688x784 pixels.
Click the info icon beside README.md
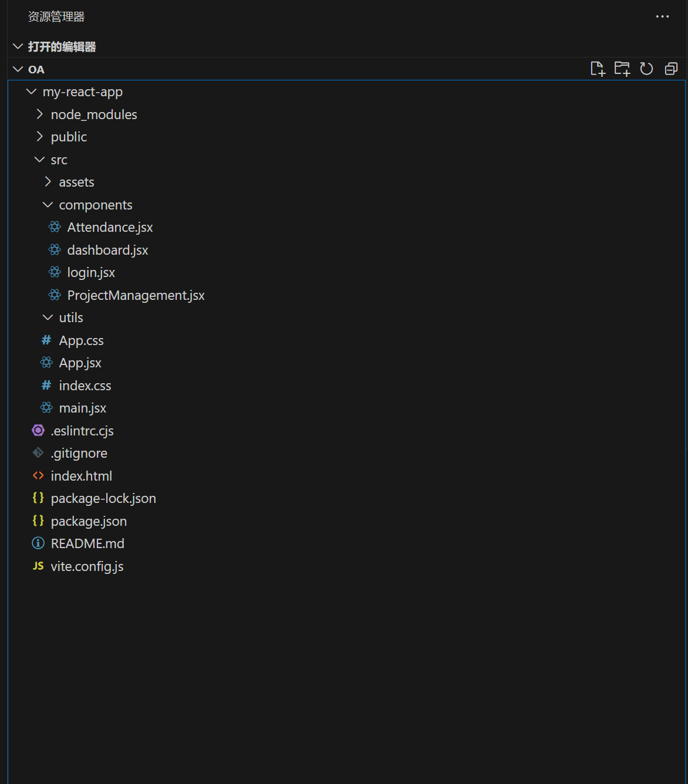click(38, 543)
